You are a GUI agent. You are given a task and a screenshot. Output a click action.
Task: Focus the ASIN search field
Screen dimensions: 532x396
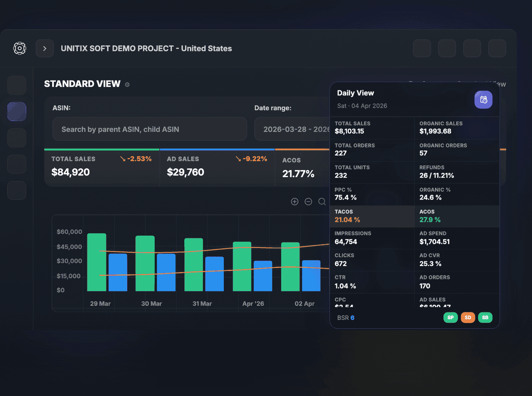150,129
